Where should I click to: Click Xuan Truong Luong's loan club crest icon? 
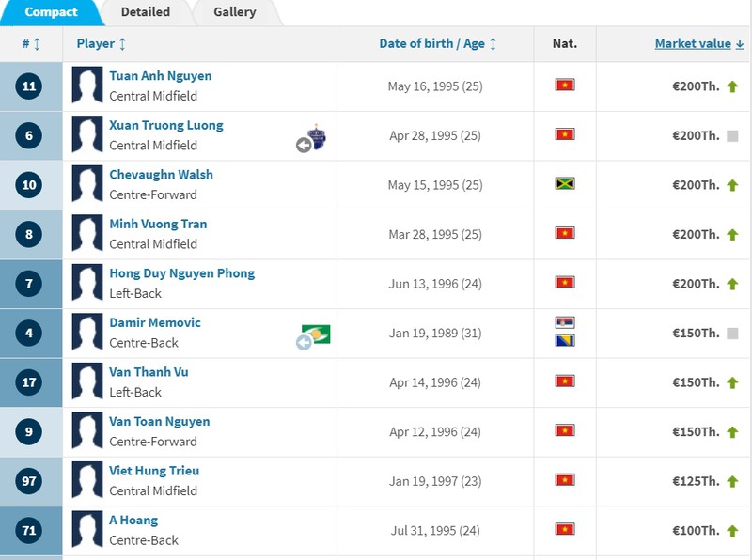tap(316, 137)
